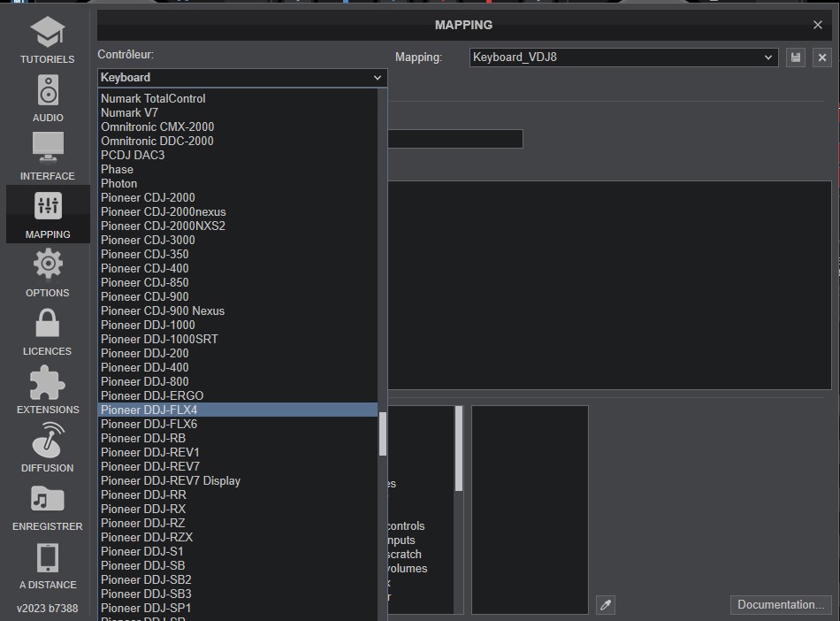This screenshot has height=621, width=840.
Task: Click the eyedropper icon near Documentation
Action: pos(606,605)
